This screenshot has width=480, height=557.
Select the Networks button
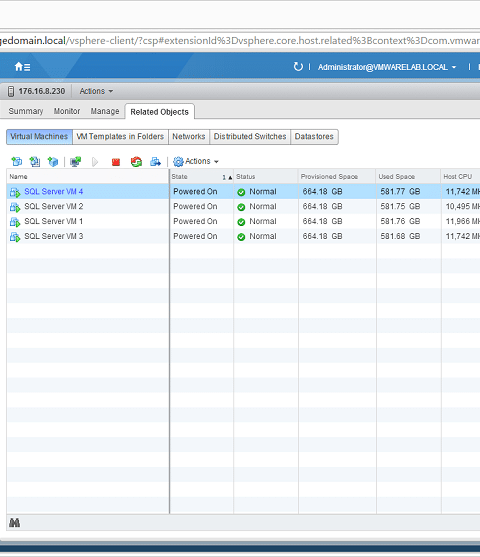pos(189,136)
